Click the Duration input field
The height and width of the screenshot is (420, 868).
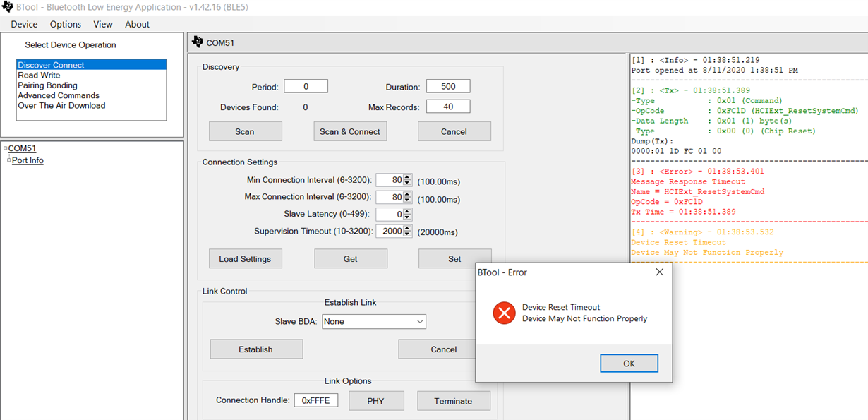click(448, 86)
